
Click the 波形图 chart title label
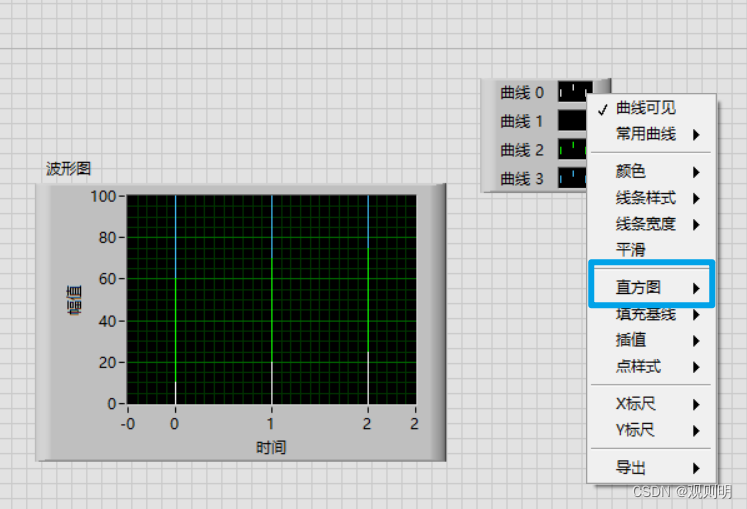pos(68,168)
